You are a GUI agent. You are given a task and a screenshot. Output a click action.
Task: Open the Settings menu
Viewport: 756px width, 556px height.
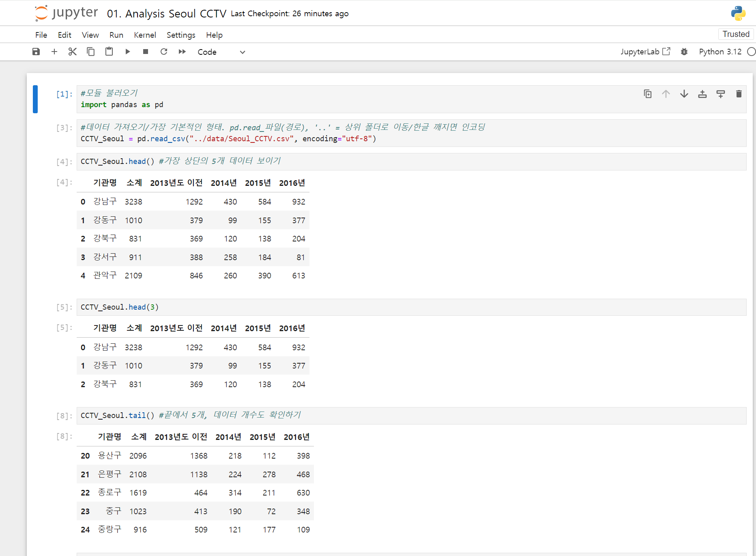(x=181, y=35)
